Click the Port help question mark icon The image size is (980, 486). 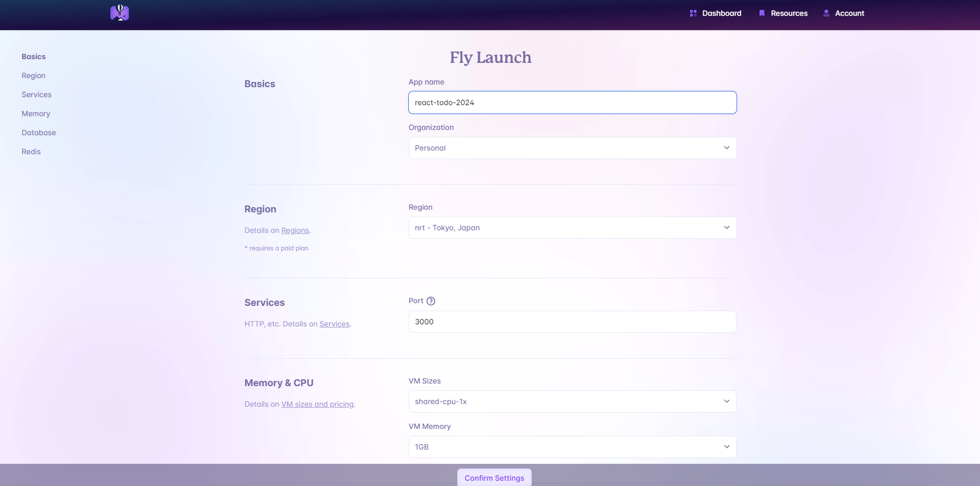point(431,301)
